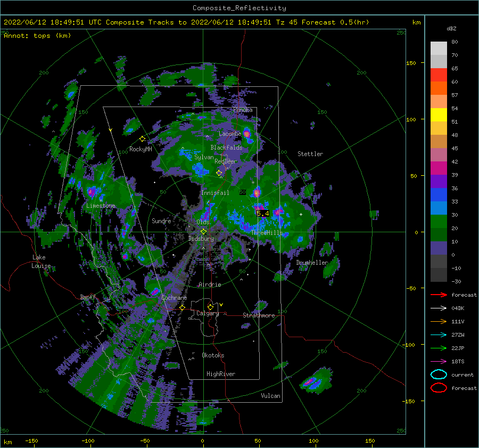Click the cyan current ellipse in legend
Viewport: 479px width, 448px height.
[439, 374]
